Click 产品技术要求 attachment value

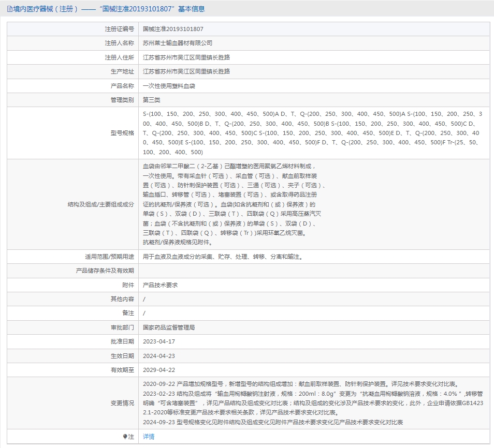pos(160,285)
